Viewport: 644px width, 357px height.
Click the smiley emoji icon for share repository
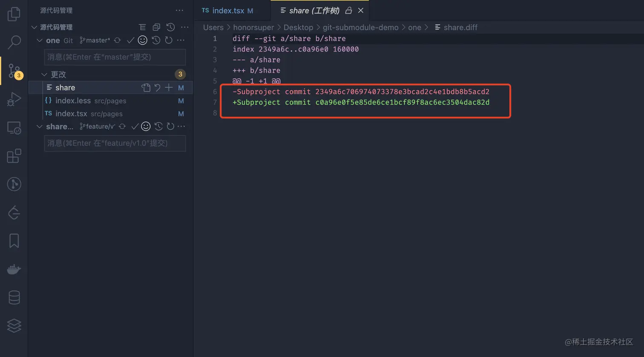[146, 127]
